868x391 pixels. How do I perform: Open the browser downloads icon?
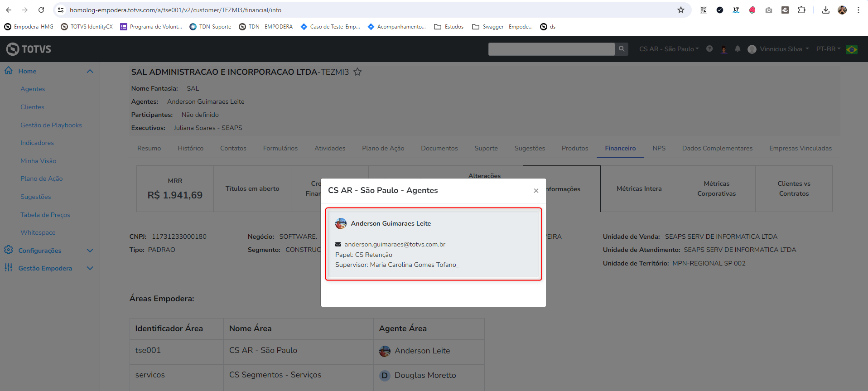[826, 10]
